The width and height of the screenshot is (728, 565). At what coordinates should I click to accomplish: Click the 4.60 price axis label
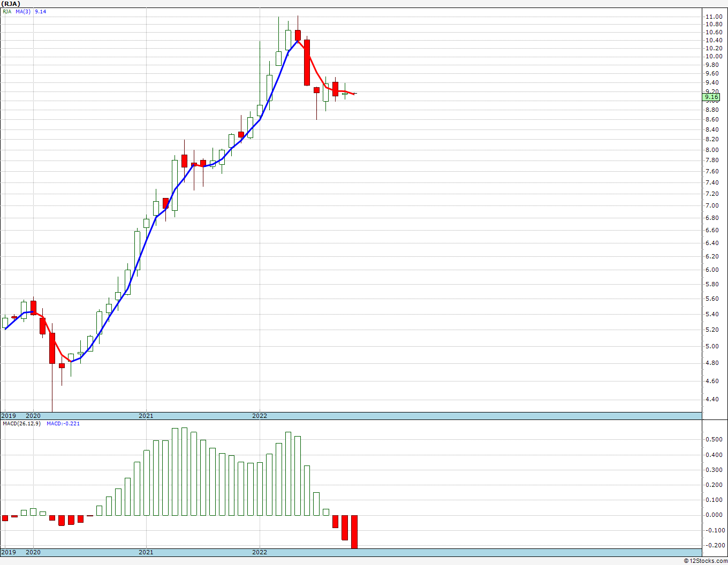click(712, 381)
